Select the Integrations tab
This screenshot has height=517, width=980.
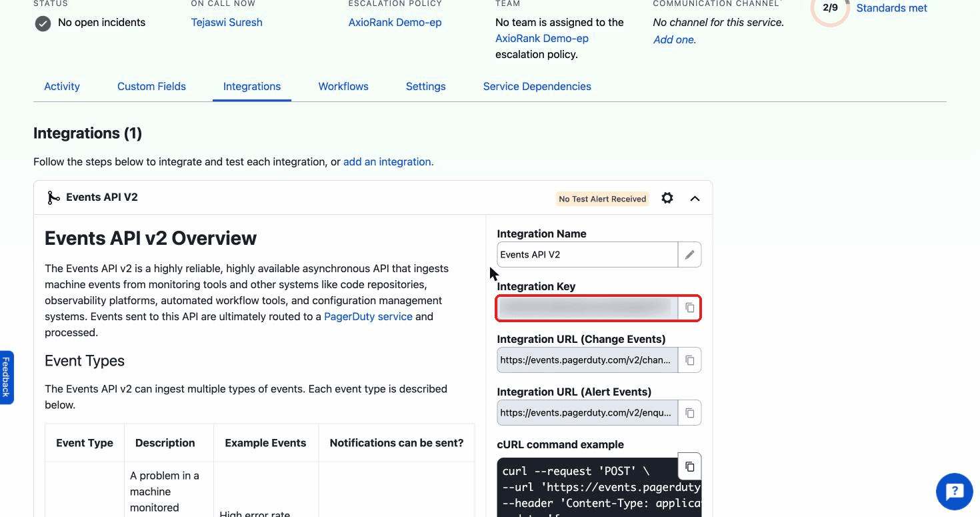tap(252, 86)
